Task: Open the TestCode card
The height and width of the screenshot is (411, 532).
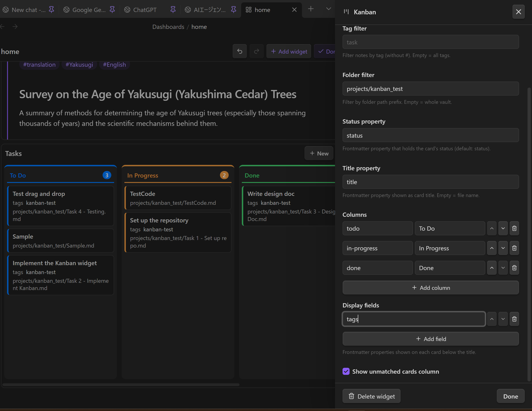Action: tap(178, 198)
